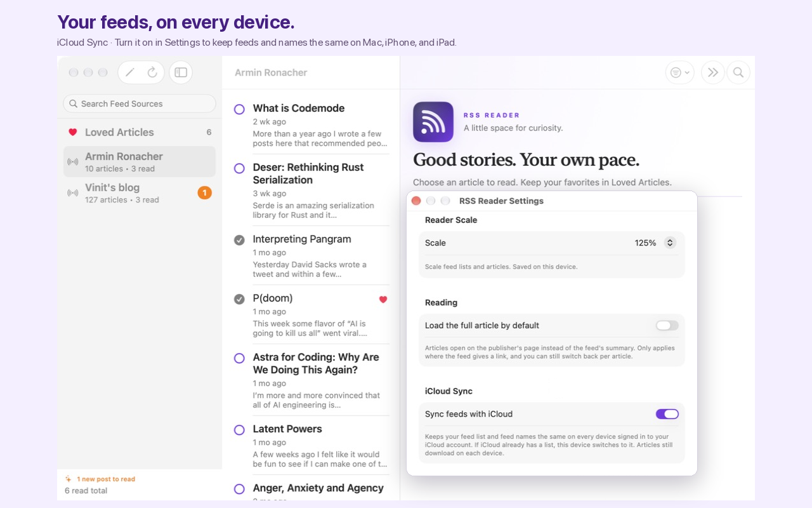The image size is (812, 508).
Task: Click the orange unread badge on Vinit's blog
Action: [204, 192]
